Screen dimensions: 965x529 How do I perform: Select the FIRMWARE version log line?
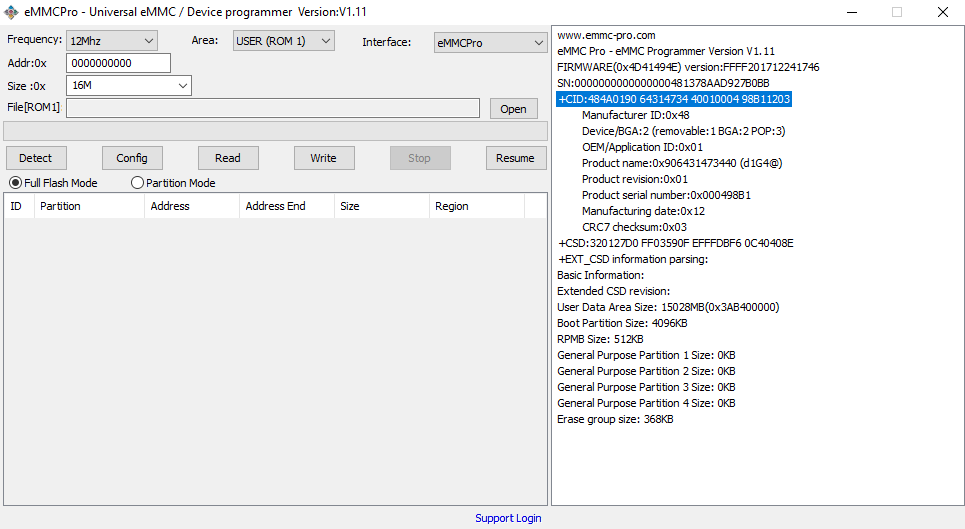point(688,67)
